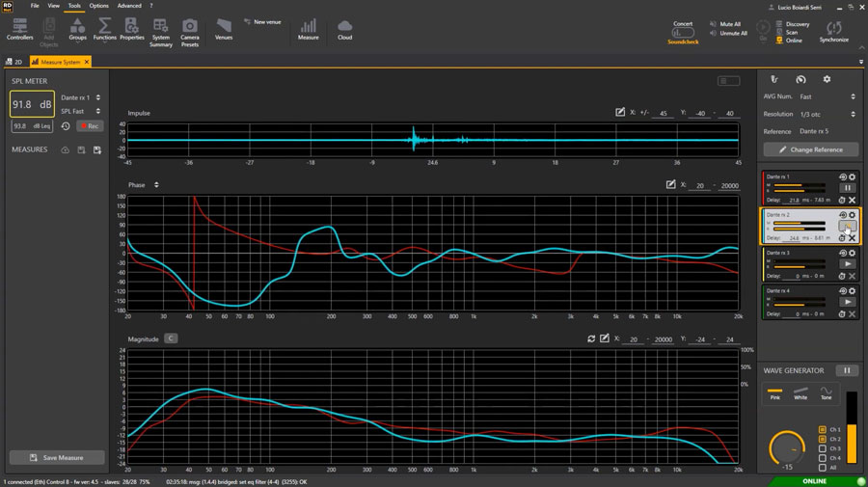868x487 pixels.
Task: Click Mute All
Action: tap(725, 24)
